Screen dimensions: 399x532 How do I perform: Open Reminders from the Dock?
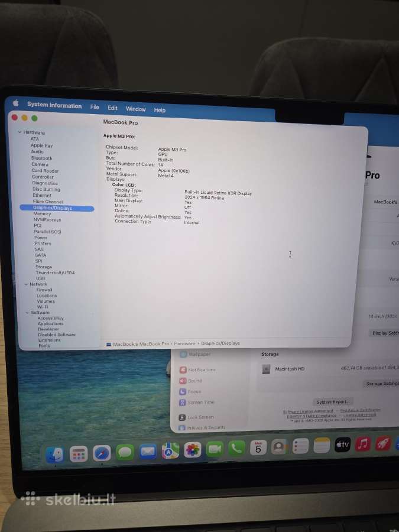pos(300,446)
